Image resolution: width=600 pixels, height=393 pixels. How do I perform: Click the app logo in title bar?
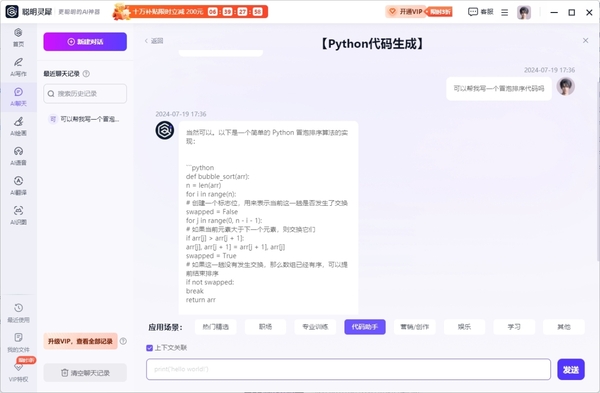coord(12,11)
